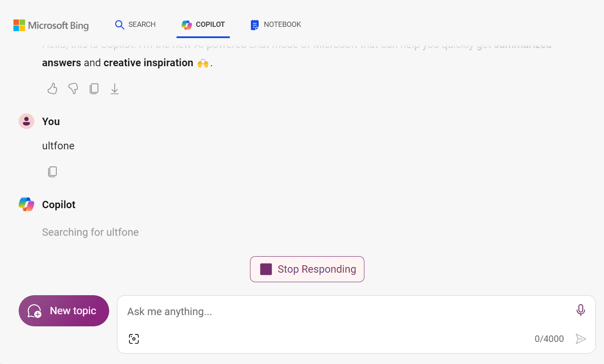604x364 pixels.
Task: Activate voice input with the microphone icon
Action: point(581,310)
